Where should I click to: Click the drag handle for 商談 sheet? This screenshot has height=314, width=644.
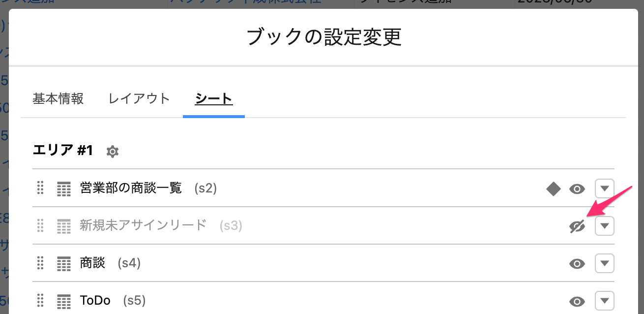click(x=40, y=263)
